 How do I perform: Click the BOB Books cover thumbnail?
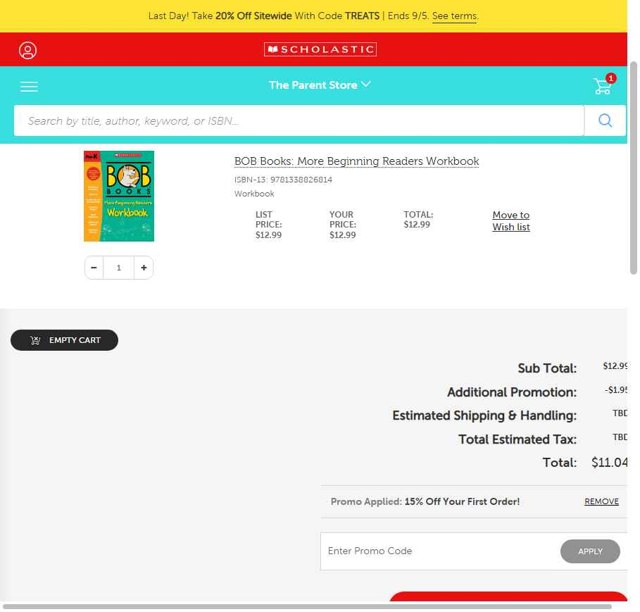(x=119, y=196)
